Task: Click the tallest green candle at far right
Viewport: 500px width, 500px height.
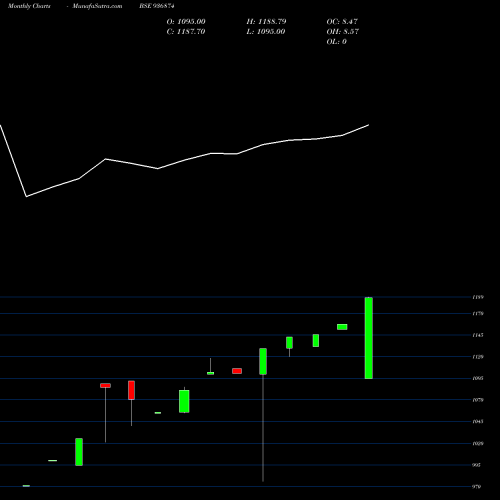Action: tap(369, 338)
